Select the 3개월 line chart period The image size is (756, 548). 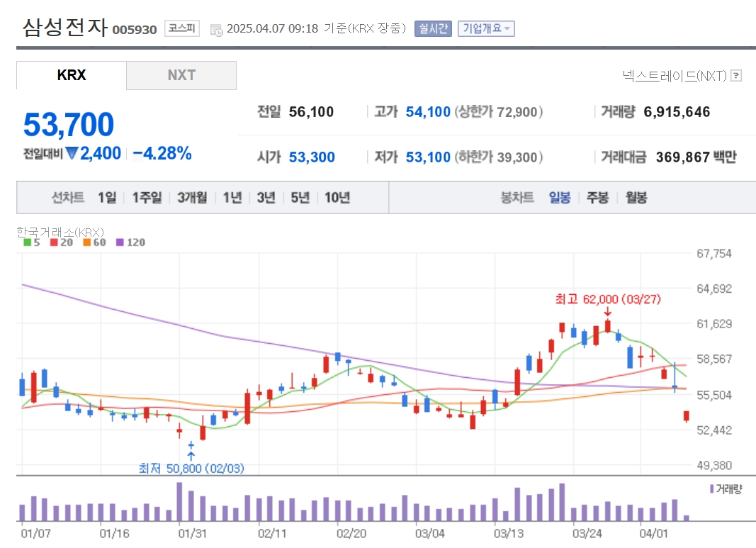pyautogui.click(x=192, y=198)
